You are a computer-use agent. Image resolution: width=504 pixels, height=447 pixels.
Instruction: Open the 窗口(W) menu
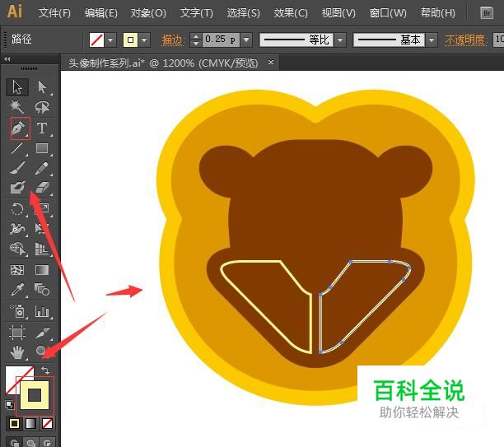coord(388,13)
